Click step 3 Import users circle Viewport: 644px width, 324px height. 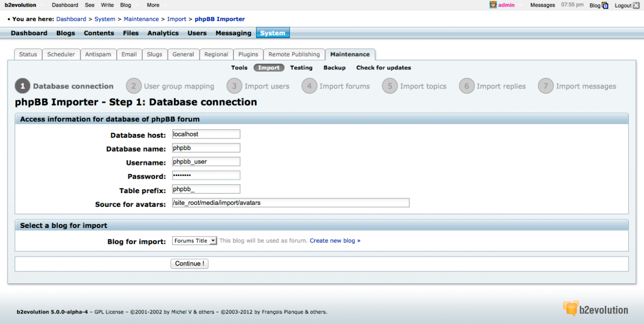click(234, 86)
